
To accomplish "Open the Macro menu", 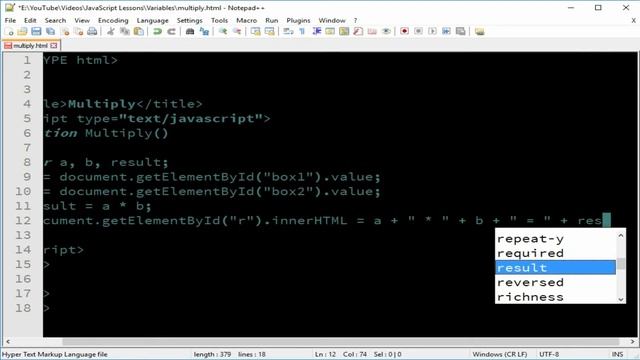I will coord(247,20).
